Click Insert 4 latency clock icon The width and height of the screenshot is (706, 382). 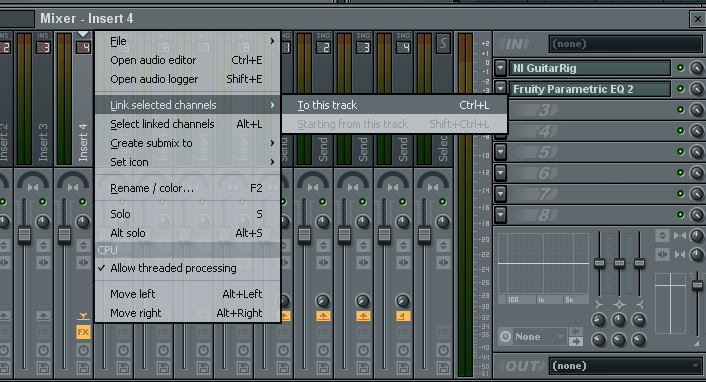coord(83,350)
